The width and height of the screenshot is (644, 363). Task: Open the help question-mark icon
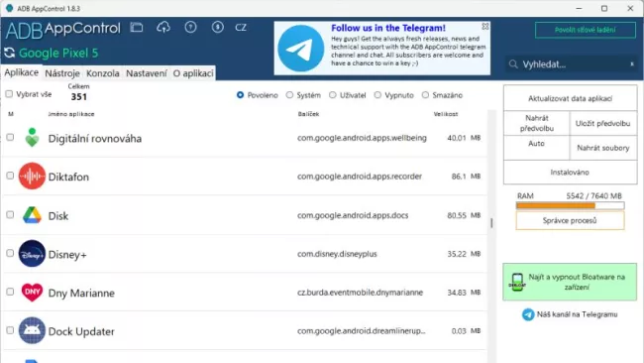pyautogui.click(x=190, y=27)
